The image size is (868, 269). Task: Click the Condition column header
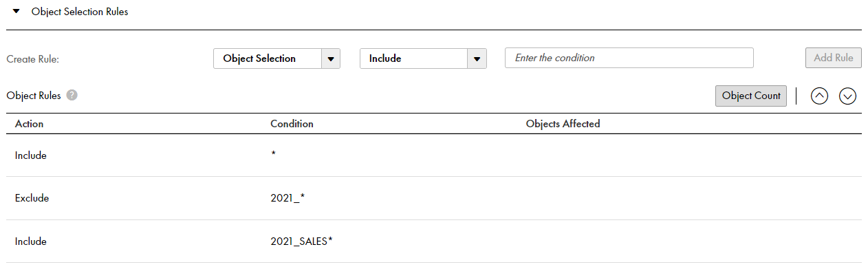[292, 124]
